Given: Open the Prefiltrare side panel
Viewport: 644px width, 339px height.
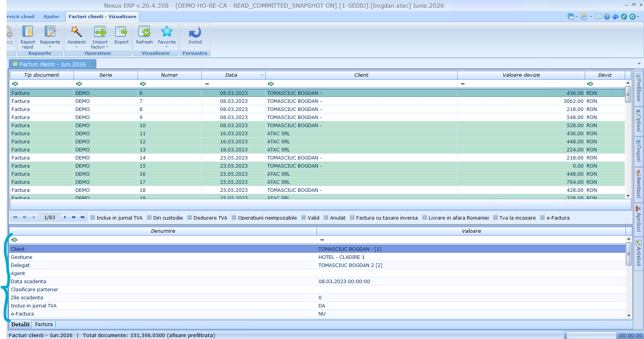Looking at the screenshot, I should click(x=639, y=88).
